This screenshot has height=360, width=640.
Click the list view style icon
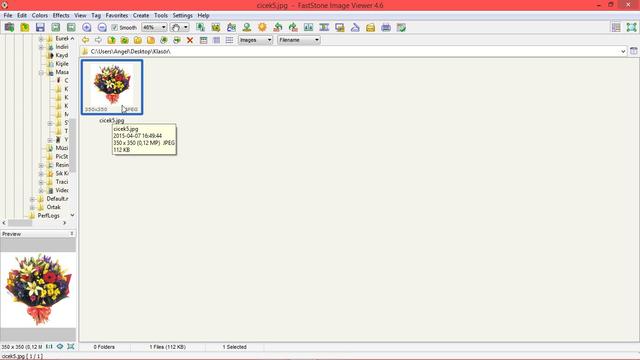pyautogui.click(x=229, y=40)
